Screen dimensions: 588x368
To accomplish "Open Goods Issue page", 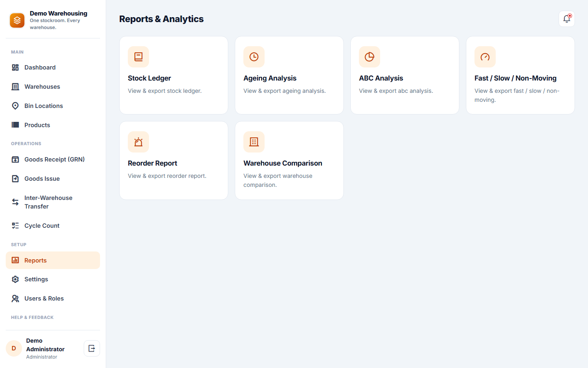I will 53,179.
